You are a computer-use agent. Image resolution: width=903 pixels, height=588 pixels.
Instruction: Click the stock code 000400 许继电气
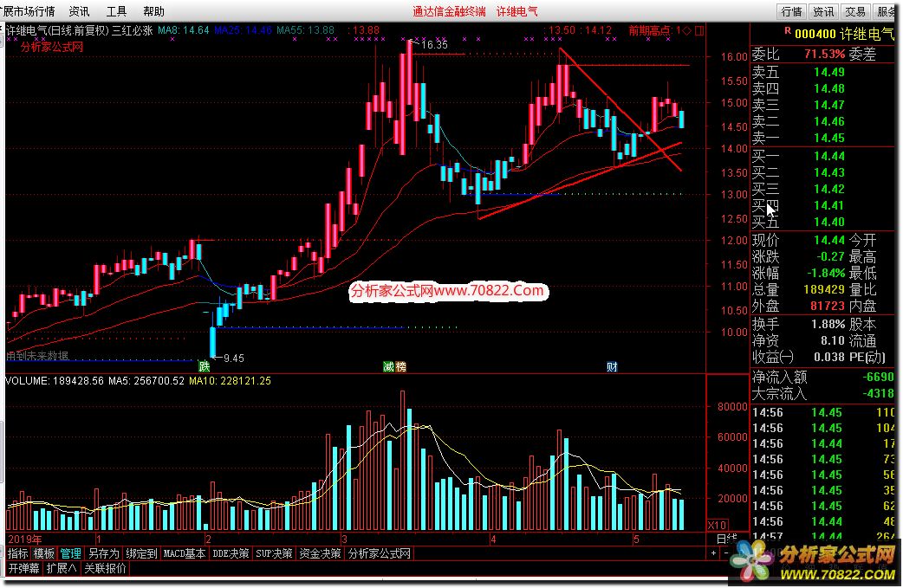[844, 34]
